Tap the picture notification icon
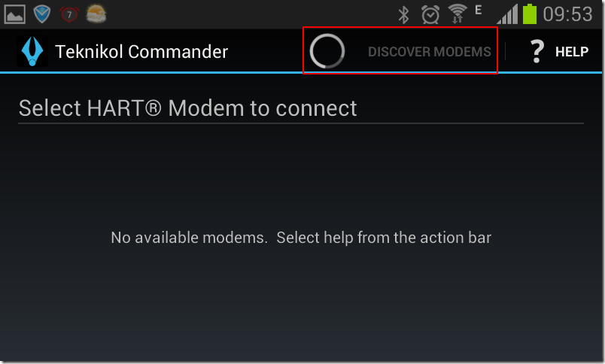This screenshot has height=364, width=605. click(x=14, y=14)
